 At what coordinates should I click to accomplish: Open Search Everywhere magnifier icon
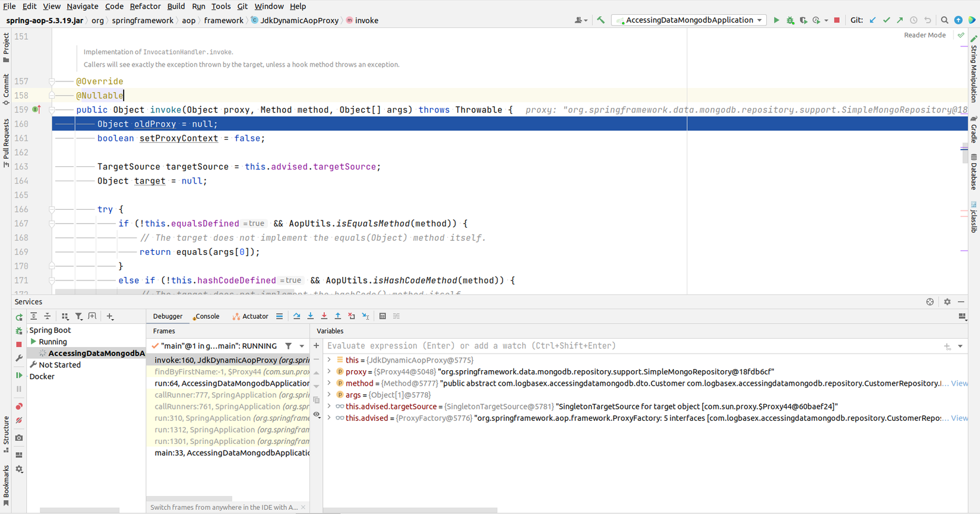944,20
